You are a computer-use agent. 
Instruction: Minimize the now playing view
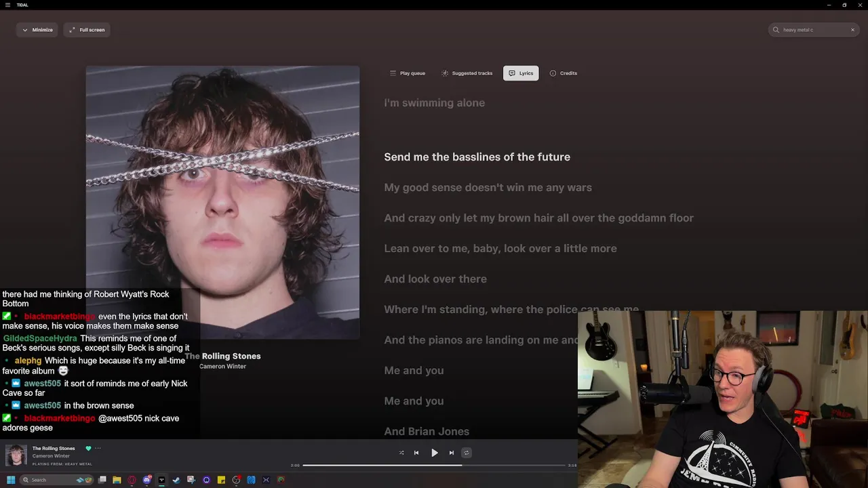pos(37,30)
